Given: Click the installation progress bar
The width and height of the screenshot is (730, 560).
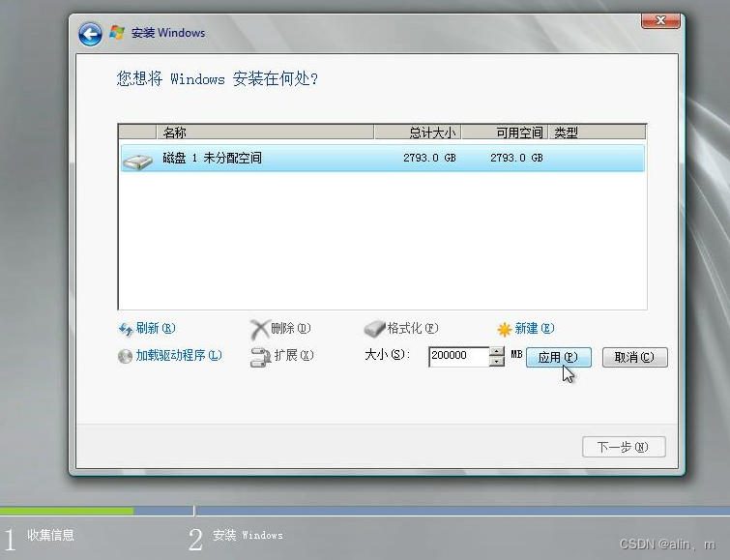Looking at the screenshot, I should [x=365, y=511].
